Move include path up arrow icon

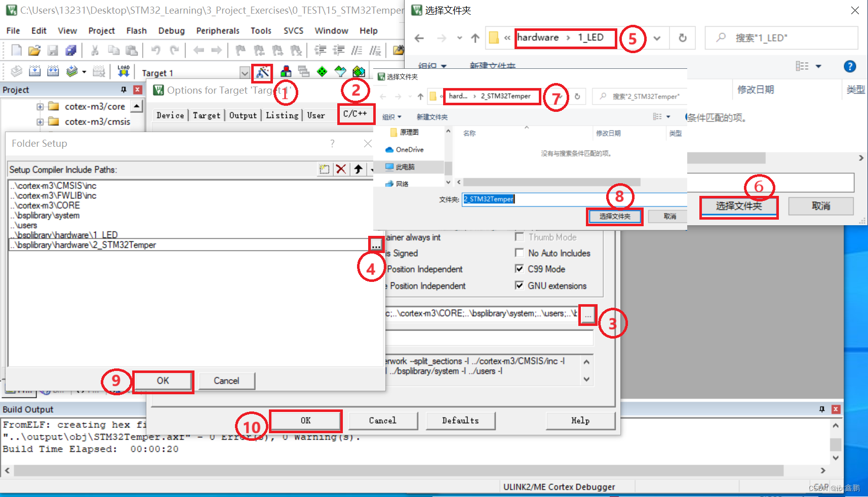click(x=359, y=169)
